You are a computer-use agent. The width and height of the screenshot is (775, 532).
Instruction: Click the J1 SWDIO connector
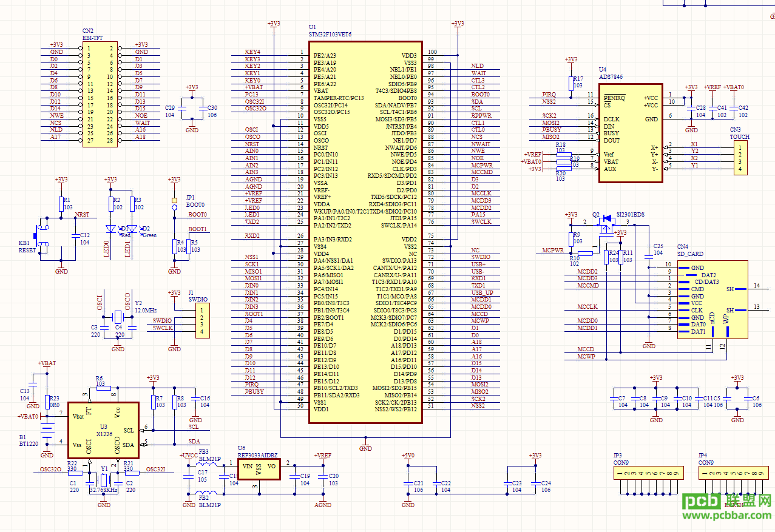(203, 321)
